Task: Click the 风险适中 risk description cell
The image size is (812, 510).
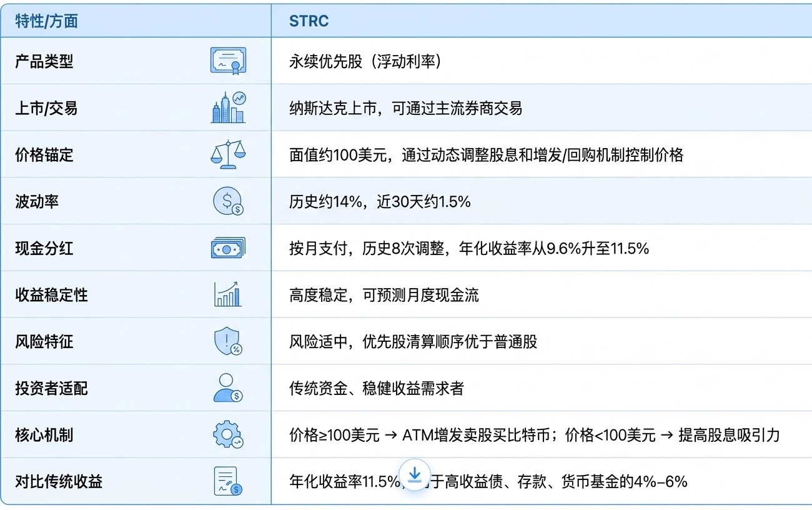Action: 413,342
